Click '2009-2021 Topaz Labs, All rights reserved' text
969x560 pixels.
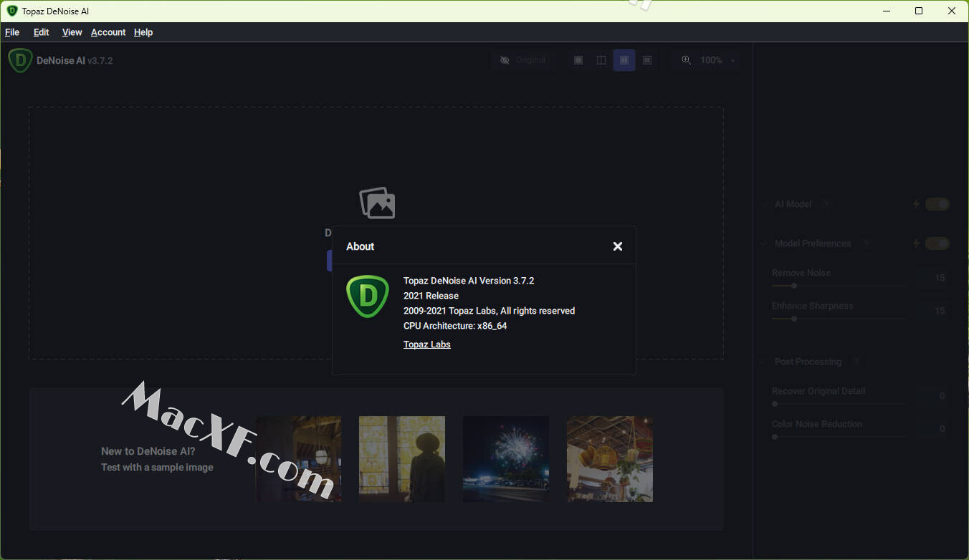click(489, 311)
